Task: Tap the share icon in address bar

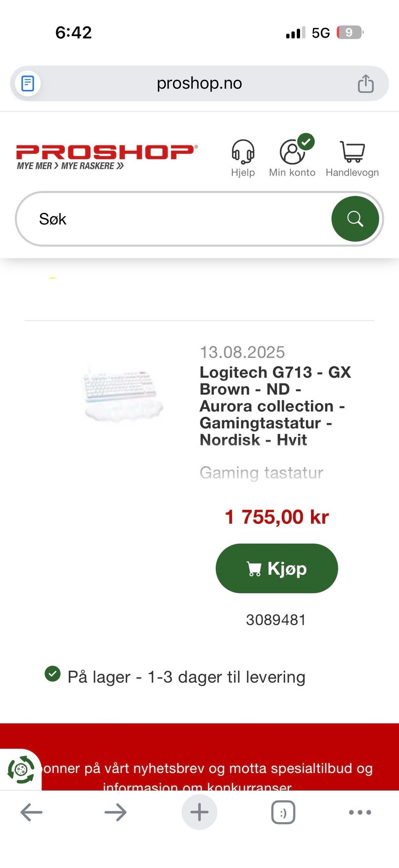Action: point(366,84)
